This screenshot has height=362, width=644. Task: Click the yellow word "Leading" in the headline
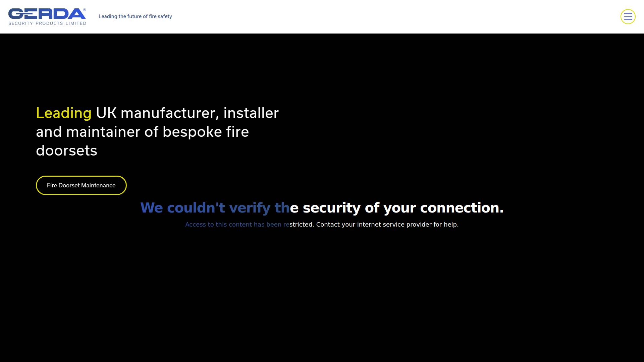(64, 113)
